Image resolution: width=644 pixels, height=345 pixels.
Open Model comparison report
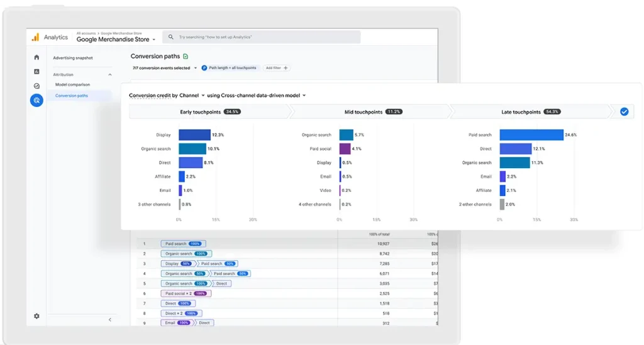click(73, 85)
